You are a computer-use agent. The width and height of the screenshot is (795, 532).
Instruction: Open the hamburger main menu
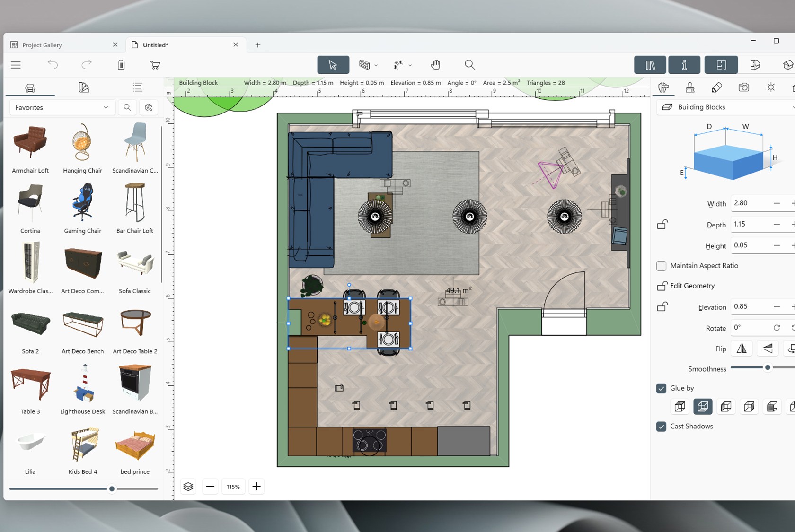[x=16, y=65]
